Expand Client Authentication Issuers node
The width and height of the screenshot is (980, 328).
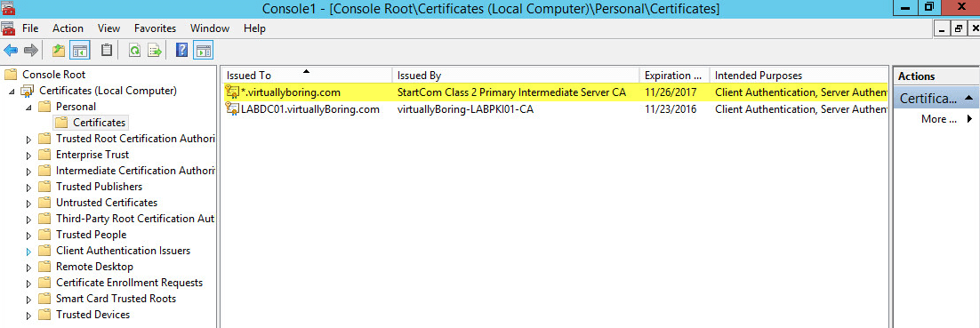pos(28,252)
